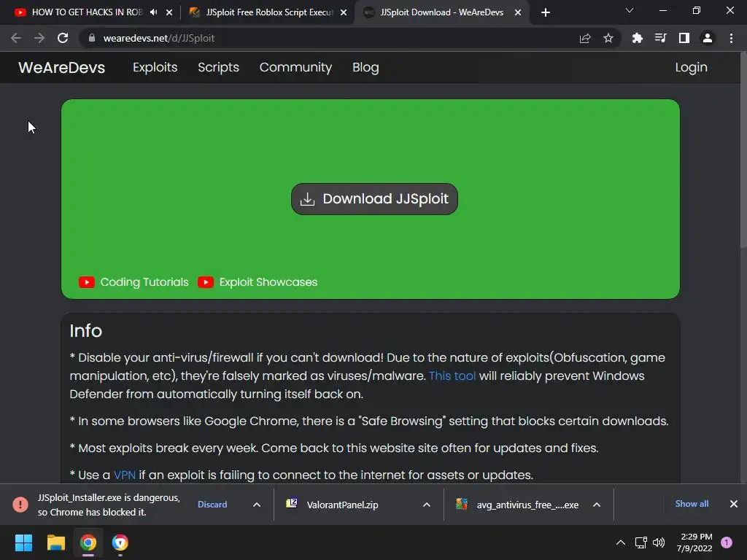
Task: Switch to JJSploit Free Roblox Script tab
Action: coord(268,12)
